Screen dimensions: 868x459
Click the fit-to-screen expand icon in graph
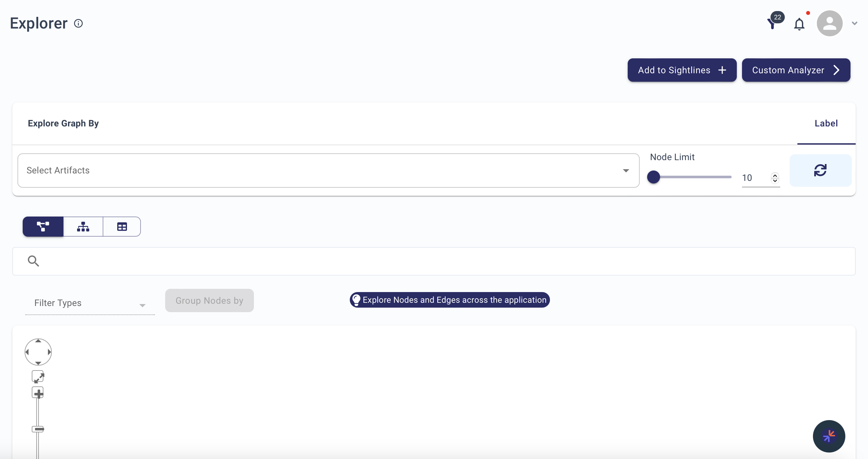[x=38, y=377]
